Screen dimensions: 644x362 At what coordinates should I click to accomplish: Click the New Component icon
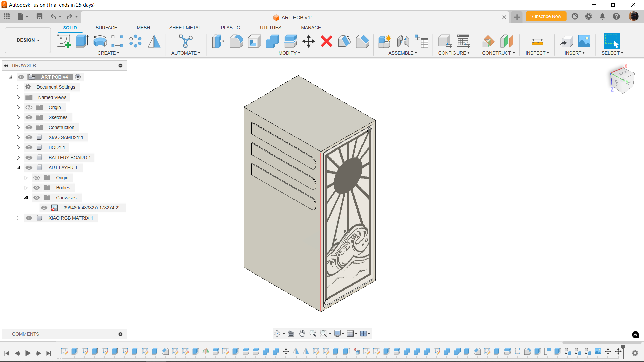(385, 41)
